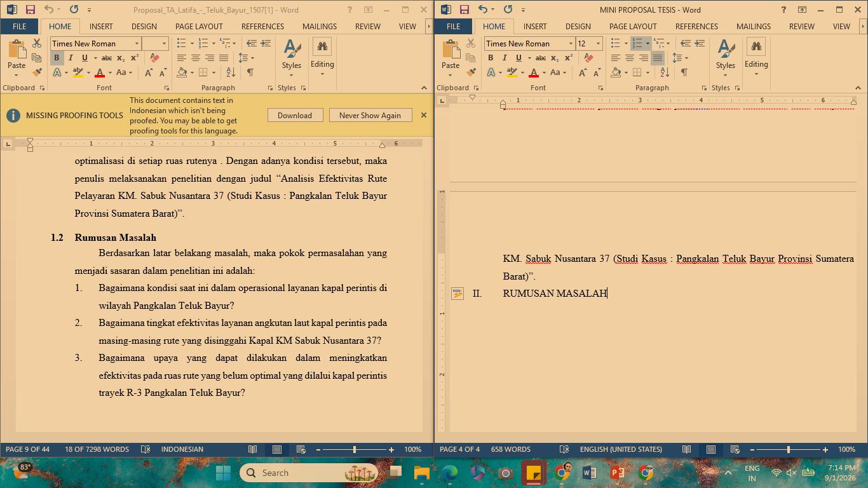Click Bullets list icon in the left ribbon
Viewport: 868px width, 488px height.
click(x=181, y=43)
